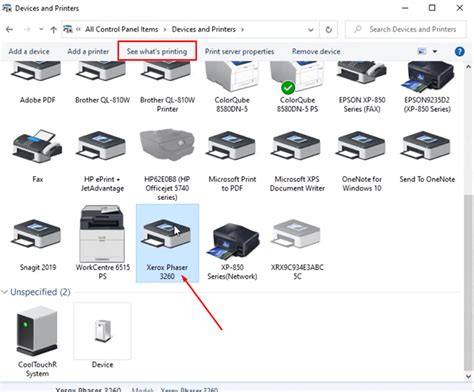Screen dimensions: 474x392
Task: Click the Search Devices and Printers field
Action: point(406,30)
